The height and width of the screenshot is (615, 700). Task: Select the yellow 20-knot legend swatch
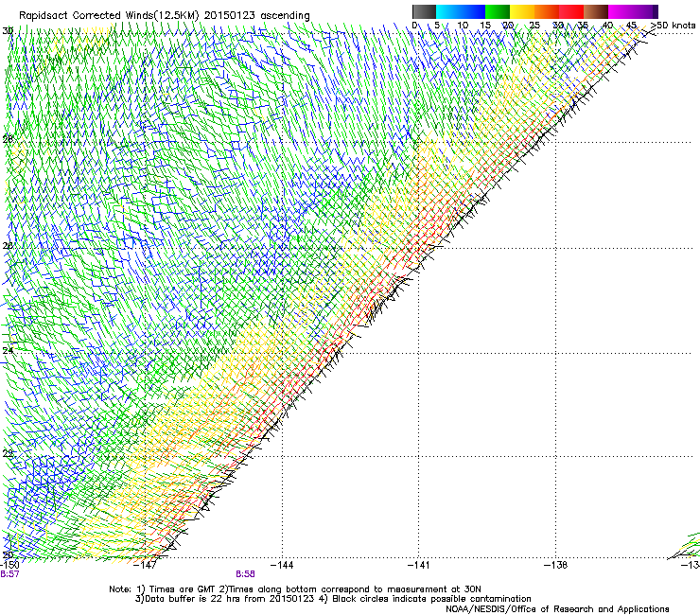point(522,11)
